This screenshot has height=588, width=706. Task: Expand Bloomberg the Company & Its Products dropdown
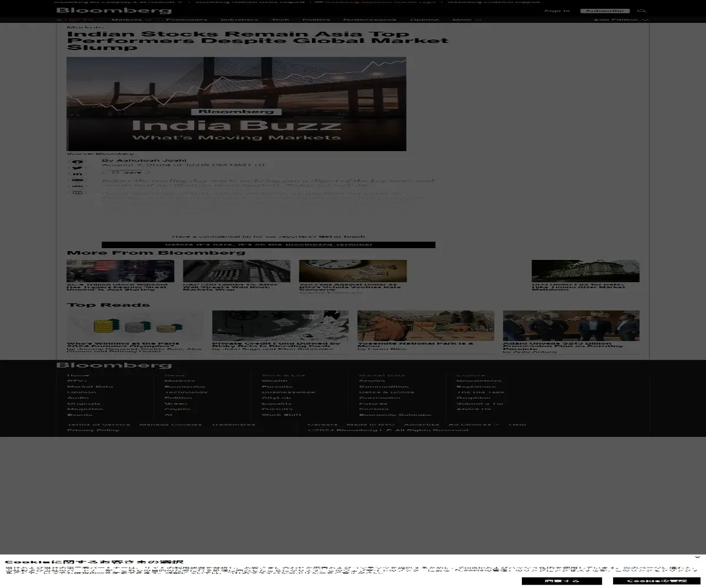[x=119, y=2]
